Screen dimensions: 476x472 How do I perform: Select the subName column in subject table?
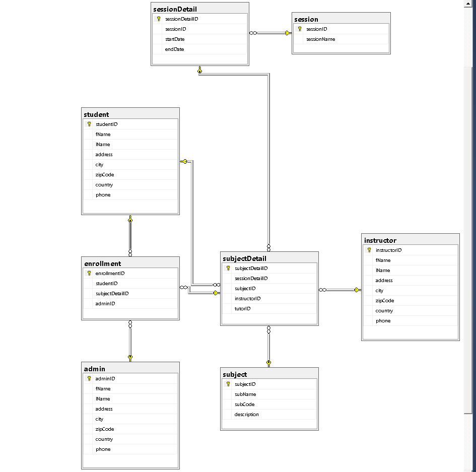[244, 394]
